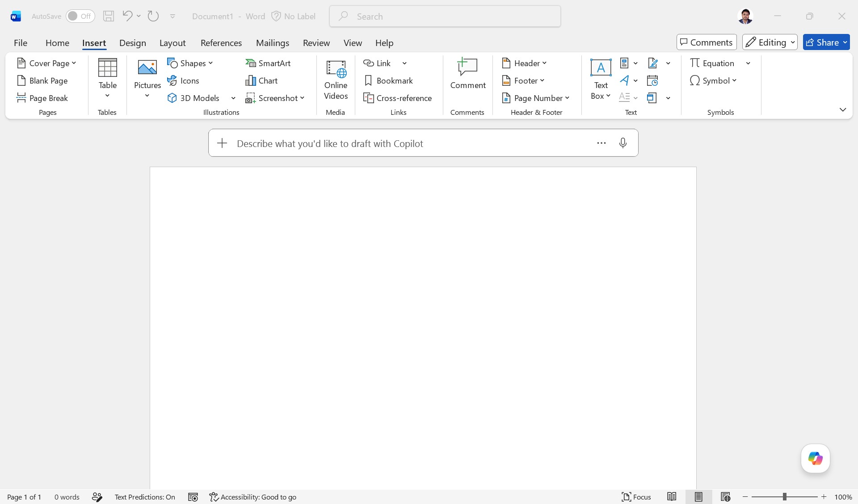Insert Date and Time
The width and height of the screenshot is (858, 504).
652,80
